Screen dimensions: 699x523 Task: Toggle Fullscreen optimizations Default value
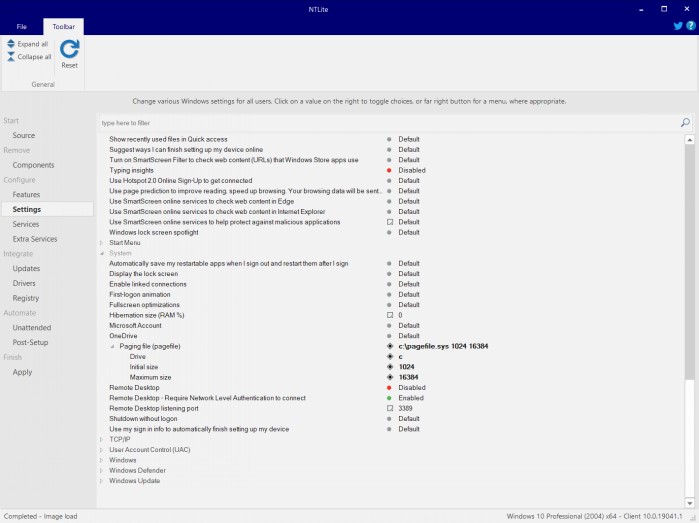click(x=409, y=305)
